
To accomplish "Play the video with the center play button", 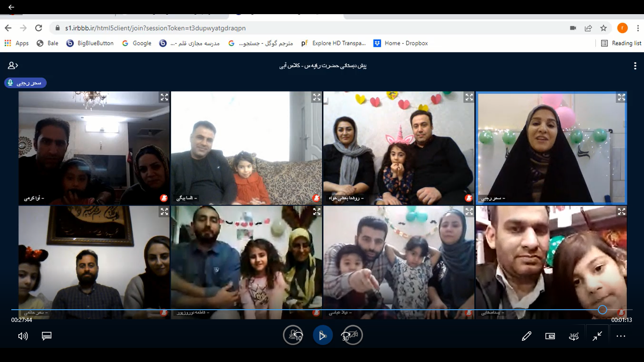I will [322, 336].
